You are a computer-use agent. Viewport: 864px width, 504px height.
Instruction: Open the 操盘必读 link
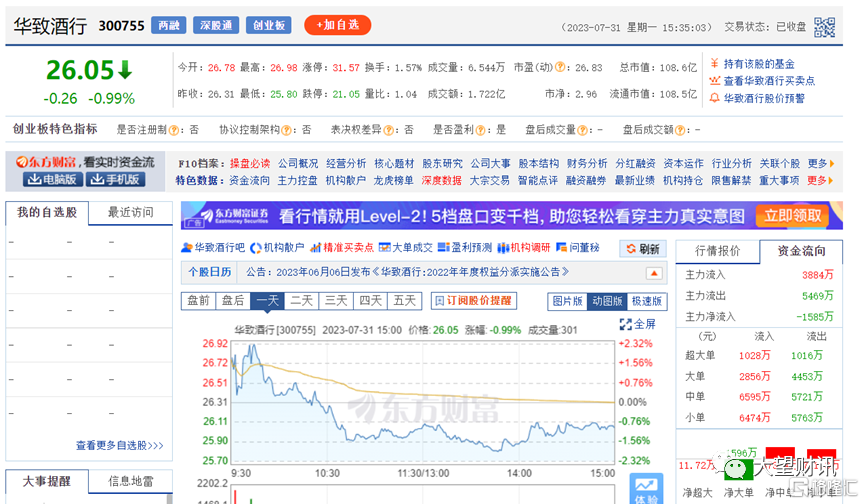pos(250,164)
